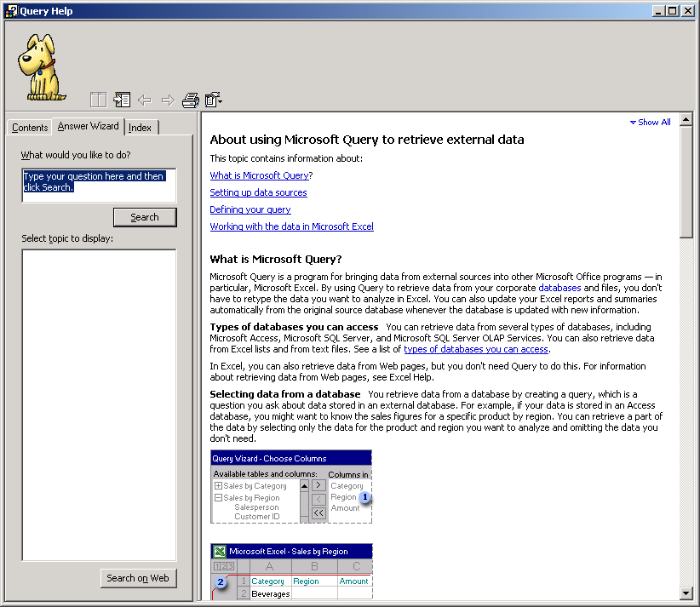Click the vertical scrollbar thumb
The width and height of the screenshot is (700, 607).
coord(686,182)
